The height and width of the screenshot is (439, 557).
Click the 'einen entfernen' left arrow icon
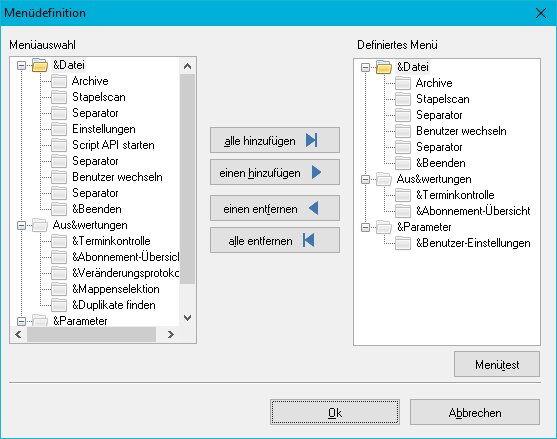pos(313,208)
